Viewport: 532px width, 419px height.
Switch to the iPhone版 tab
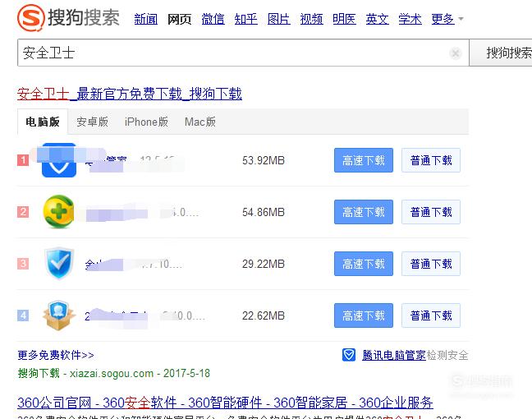point(146,122)
